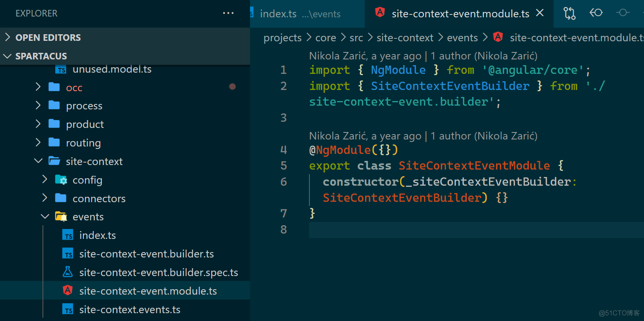The image size is (644, 321).
Task: Expand the occ folder chevron
Action: 38,87
